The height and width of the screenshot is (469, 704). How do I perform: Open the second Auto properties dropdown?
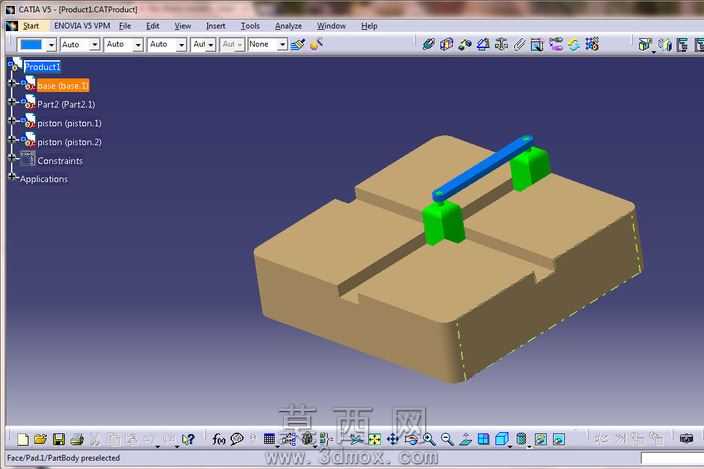(x=138, y=45)
